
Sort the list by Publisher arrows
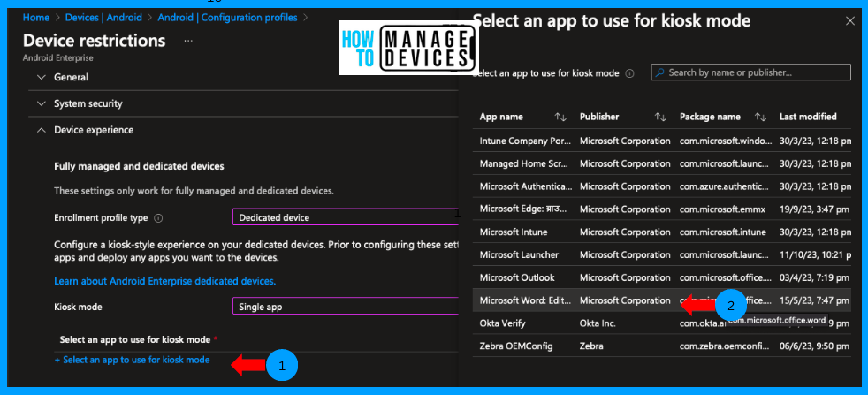click(x=660, y=117)
